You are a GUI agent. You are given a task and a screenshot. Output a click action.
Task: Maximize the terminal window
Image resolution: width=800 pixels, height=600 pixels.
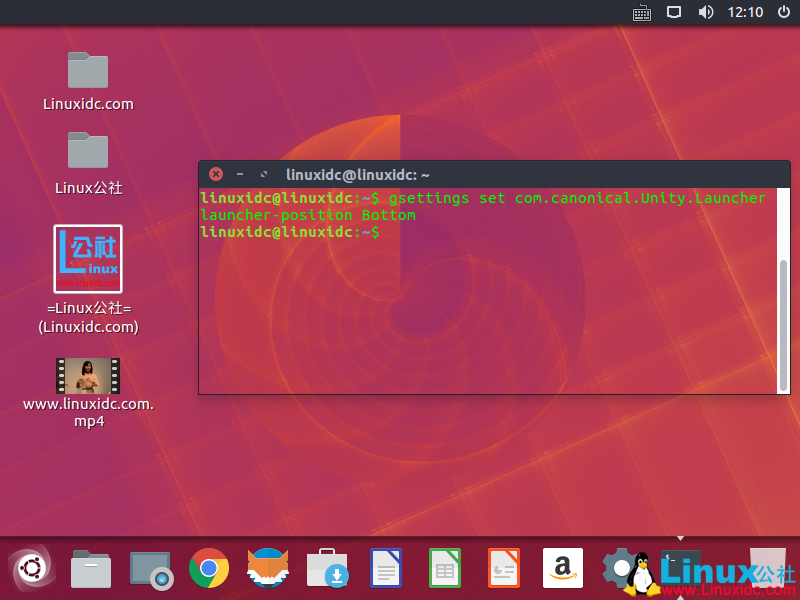click(x=264, y=174)
